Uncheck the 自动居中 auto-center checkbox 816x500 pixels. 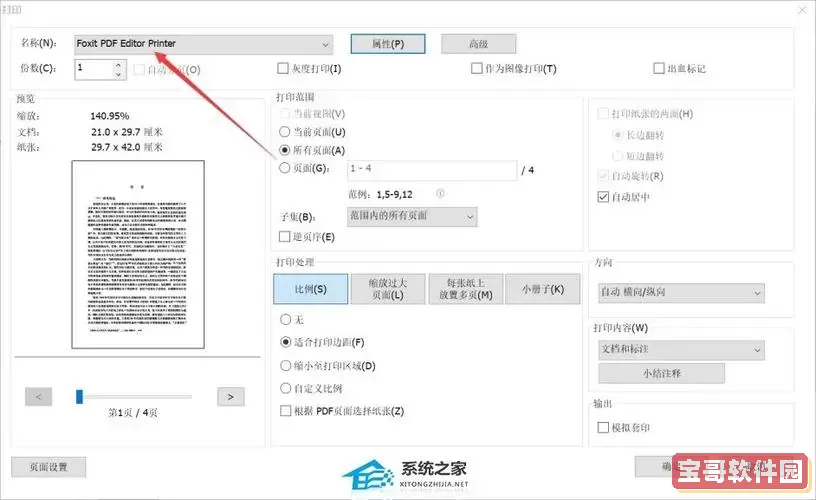click(x=603, y=197)
